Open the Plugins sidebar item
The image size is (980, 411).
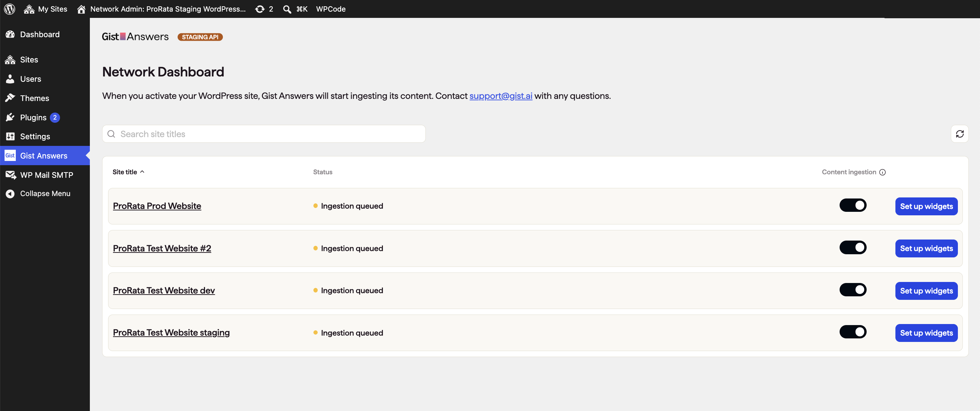pos(45,117)
